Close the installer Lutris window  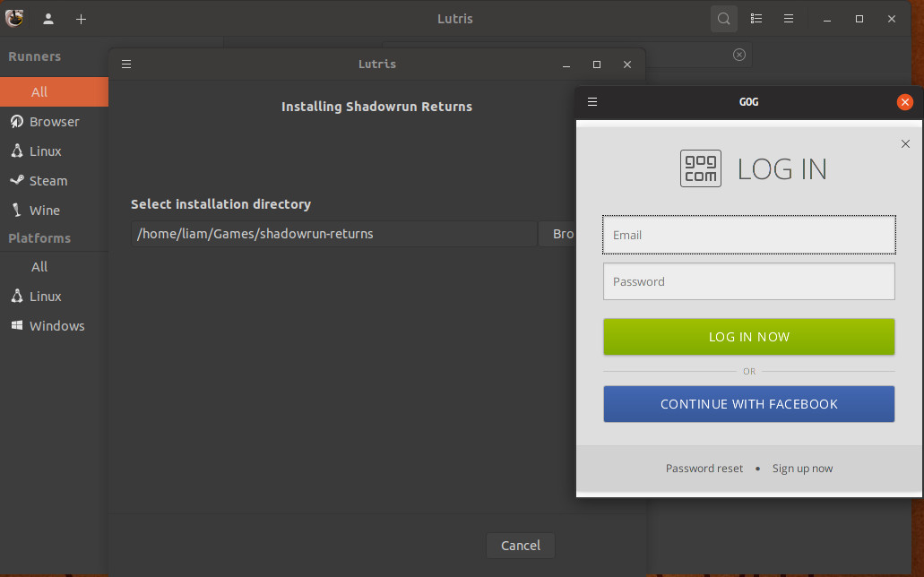click(627, 65)
